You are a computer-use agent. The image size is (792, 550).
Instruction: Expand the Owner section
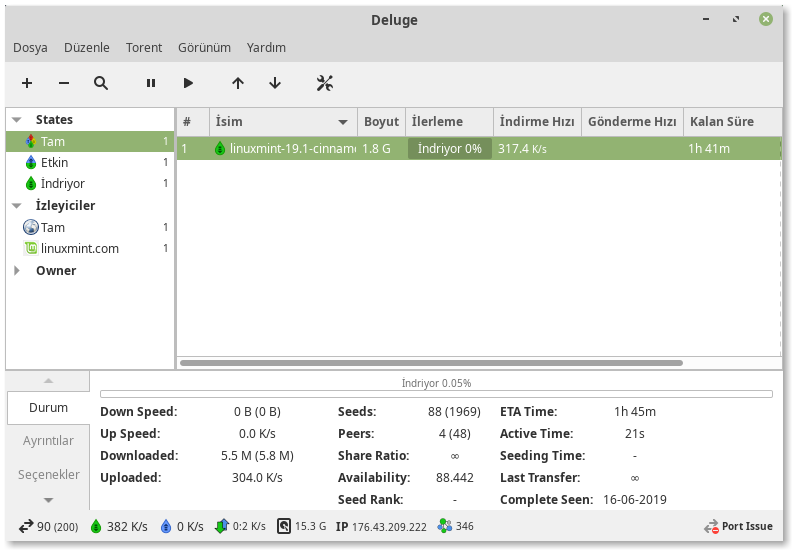17,270
